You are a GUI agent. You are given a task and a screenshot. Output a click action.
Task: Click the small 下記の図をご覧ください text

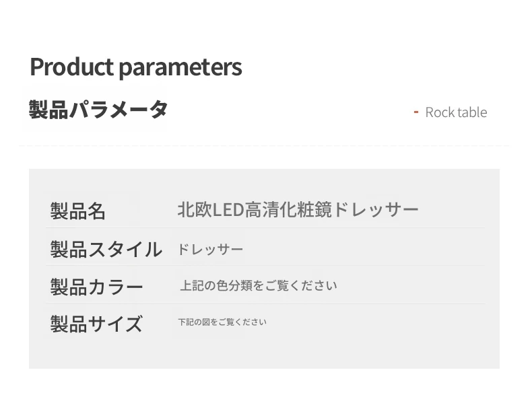pos(222,322)
